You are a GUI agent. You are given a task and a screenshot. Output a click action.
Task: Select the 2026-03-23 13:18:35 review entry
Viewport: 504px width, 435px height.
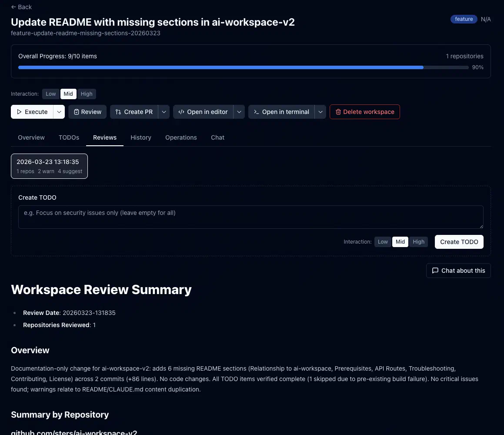tap(49, 166)
